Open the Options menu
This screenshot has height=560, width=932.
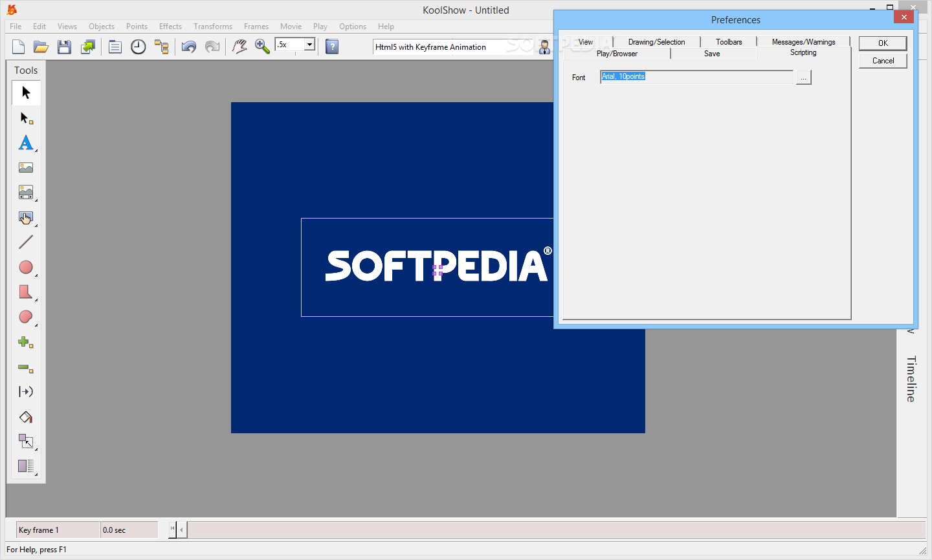point(353,27)
